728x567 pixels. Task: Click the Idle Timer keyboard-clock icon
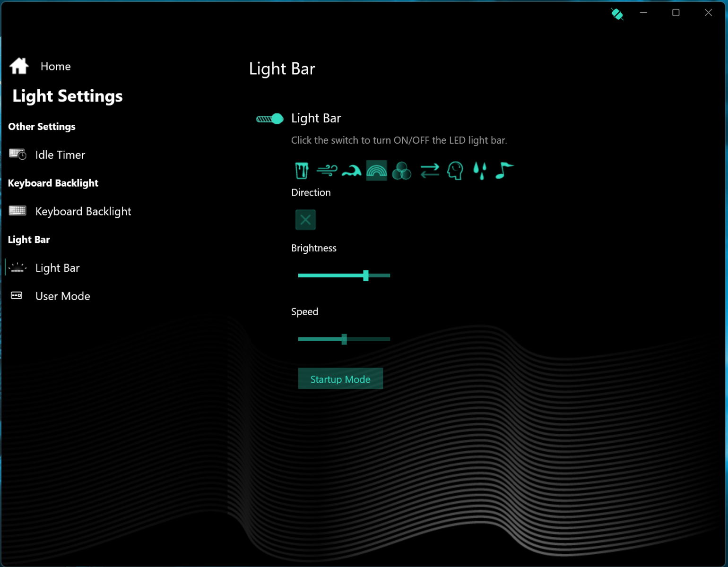pyautogui.click(x=18, y=155)
